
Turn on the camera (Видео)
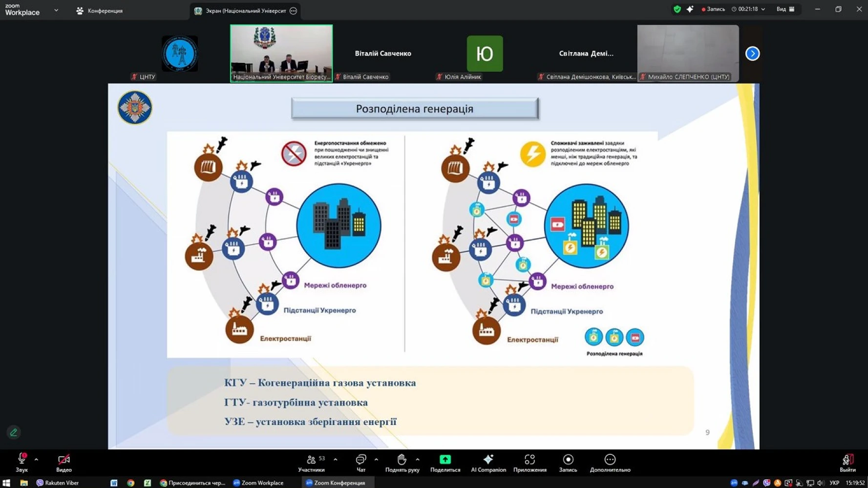(64, 463)
